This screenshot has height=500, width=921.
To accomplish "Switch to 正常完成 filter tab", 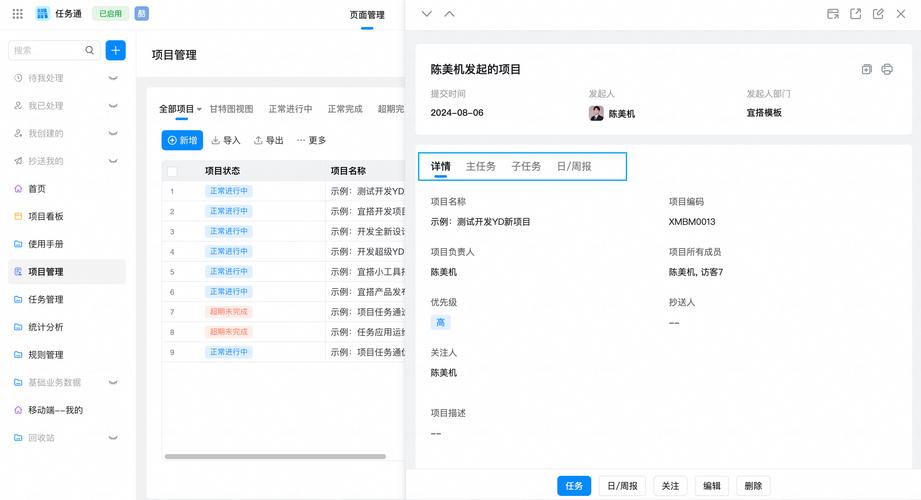I will [x=345, y=109].
